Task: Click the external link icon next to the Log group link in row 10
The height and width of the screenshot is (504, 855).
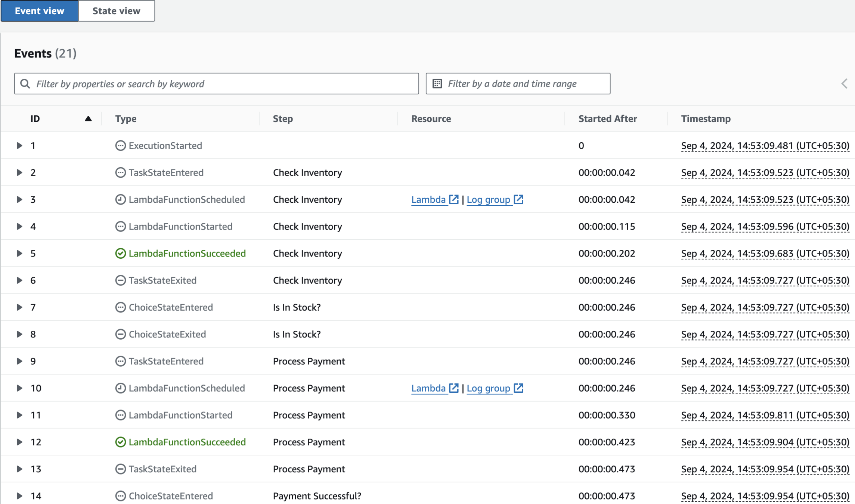Action: tap(518, 388)
